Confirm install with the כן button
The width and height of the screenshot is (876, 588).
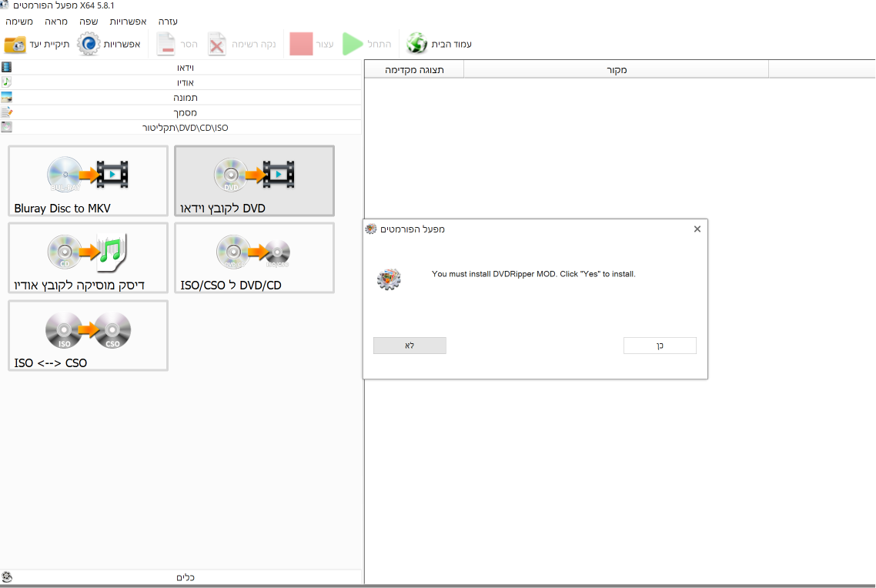[660, 346]
